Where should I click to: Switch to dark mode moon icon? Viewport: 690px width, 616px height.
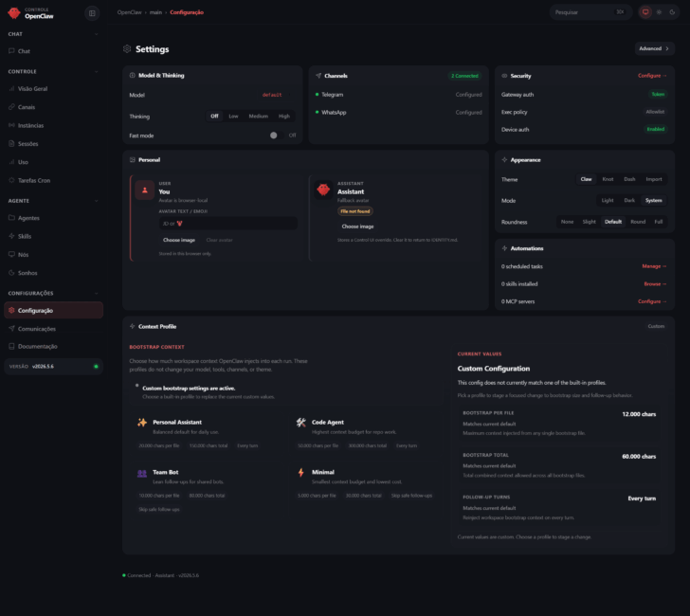[x=672, y=12]
